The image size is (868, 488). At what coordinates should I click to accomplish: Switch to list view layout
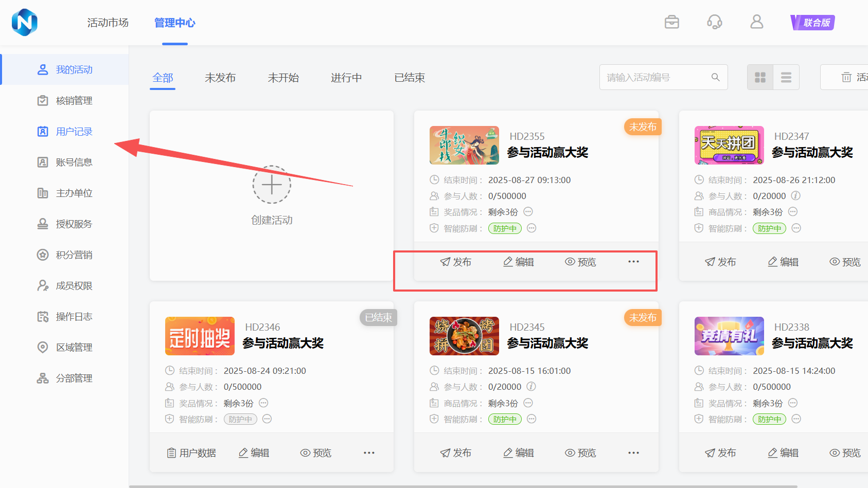tap(786, 78)
